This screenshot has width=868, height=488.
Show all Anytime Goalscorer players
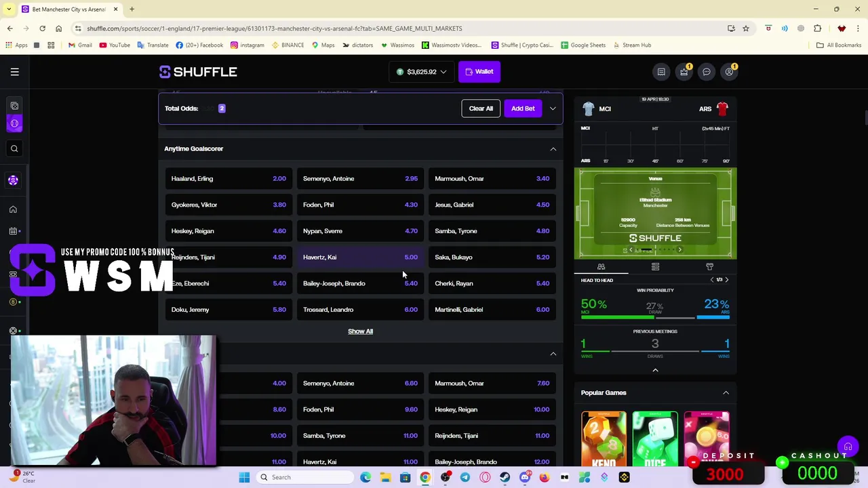pos(360,331)
